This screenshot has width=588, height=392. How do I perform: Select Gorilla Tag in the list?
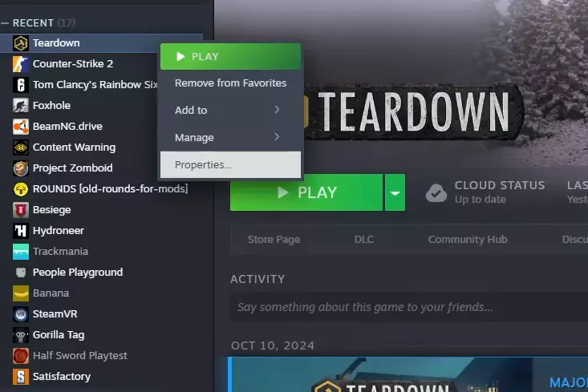59,335
